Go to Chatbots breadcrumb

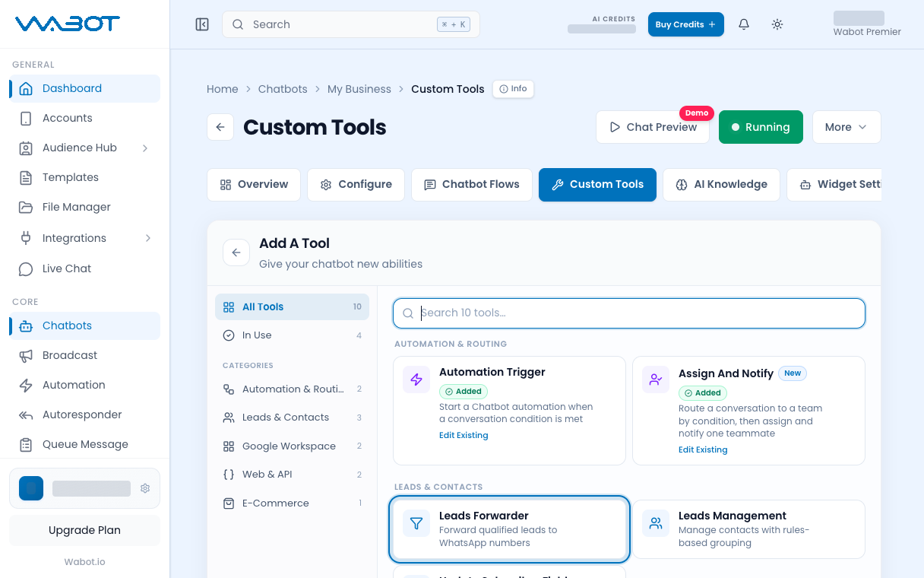point(283,89)
